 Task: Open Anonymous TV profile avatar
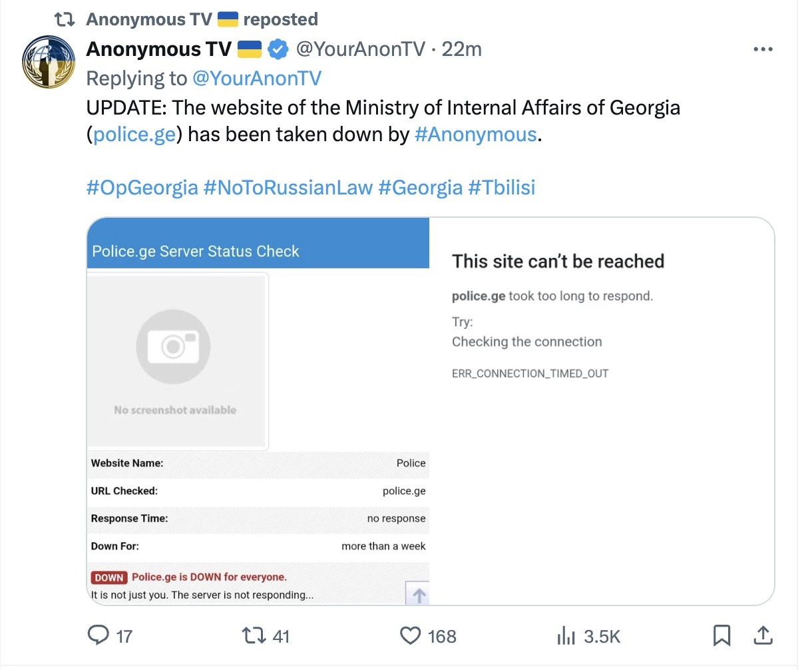click(x=49, y=62)
